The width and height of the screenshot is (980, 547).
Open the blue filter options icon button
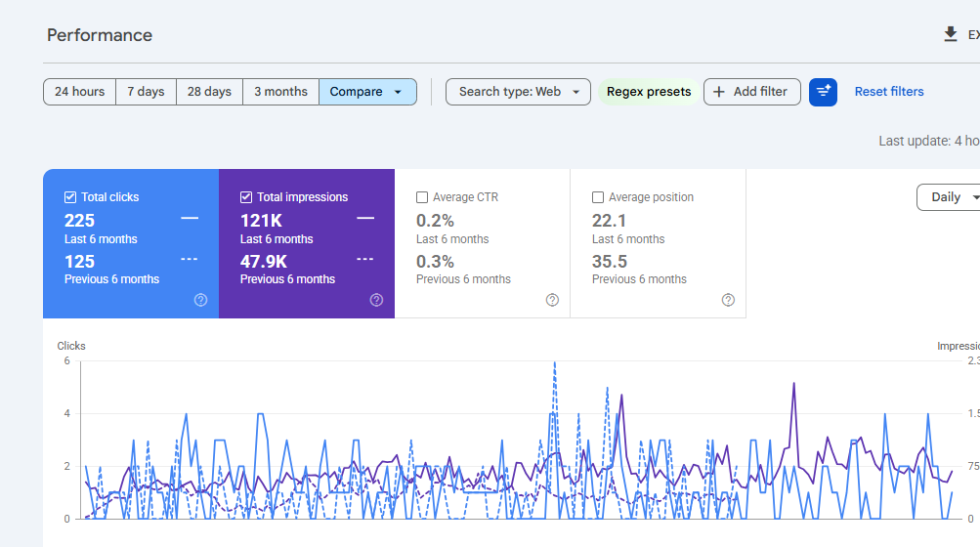(x=823, y=92)
